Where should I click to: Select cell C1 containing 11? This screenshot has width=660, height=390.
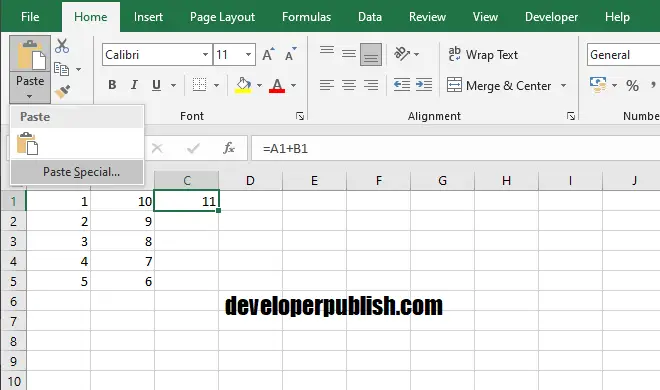(186, 201)
